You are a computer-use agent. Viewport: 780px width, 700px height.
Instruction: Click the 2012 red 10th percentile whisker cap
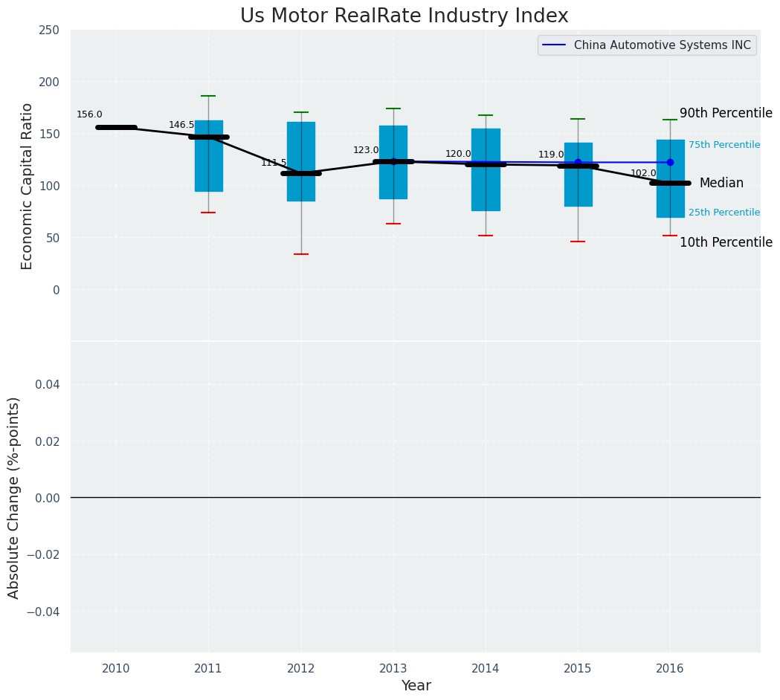[x=301, y=254]
